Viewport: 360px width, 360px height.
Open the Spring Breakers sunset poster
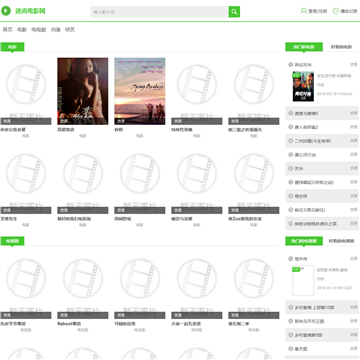coord(140,91)
